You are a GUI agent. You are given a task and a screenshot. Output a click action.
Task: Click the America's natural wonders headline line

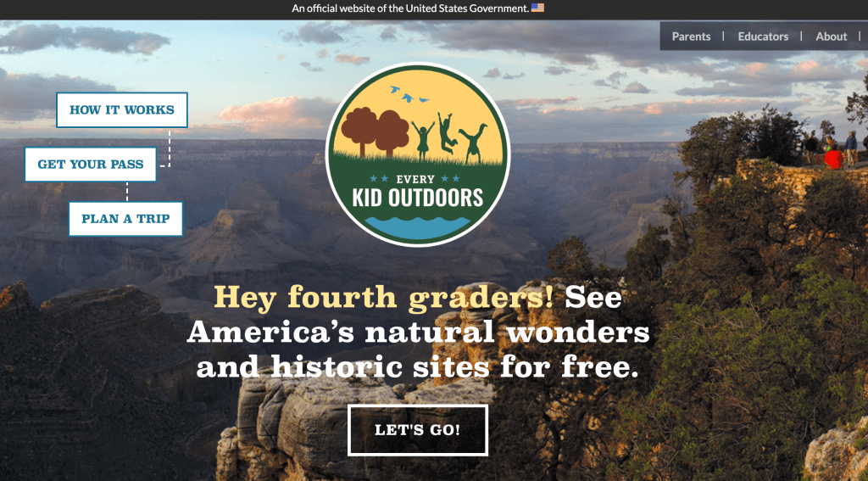418,333
